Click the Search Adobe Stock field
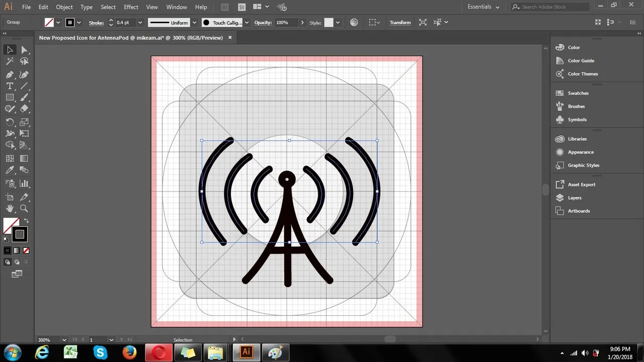The width and height of the screenshot is (644, 362). 550,7
